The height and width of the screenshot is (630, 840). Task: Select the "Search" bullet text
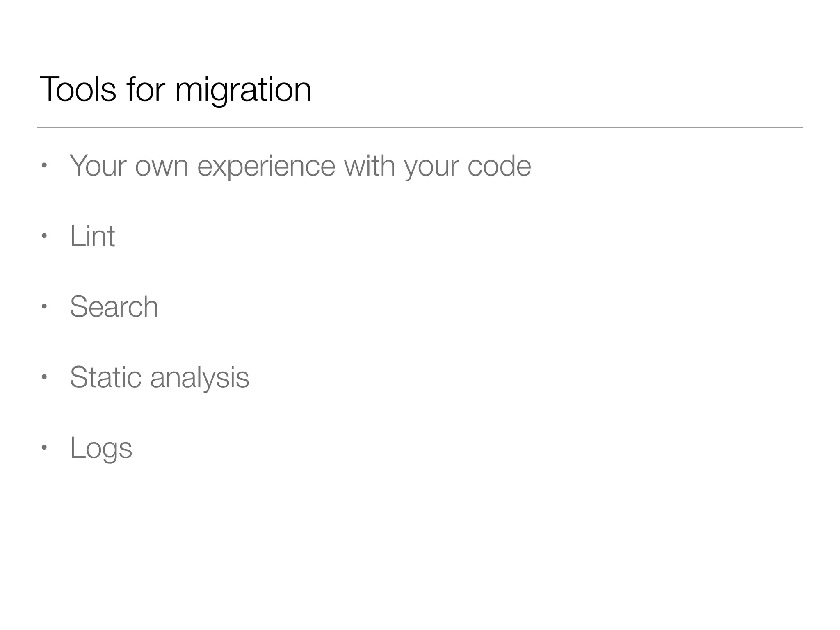pyautogui.click(x=114, y=307)
